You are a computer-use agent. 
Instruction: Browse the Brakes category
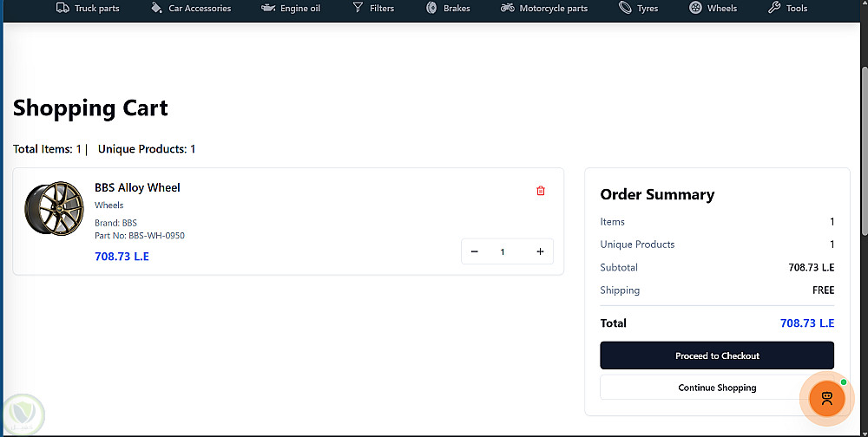click(457, 9)
